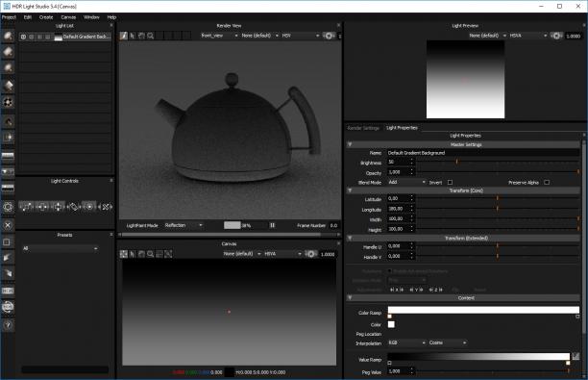
Task: Enable the Invert checkbox
Action: [x=450, y=183]
